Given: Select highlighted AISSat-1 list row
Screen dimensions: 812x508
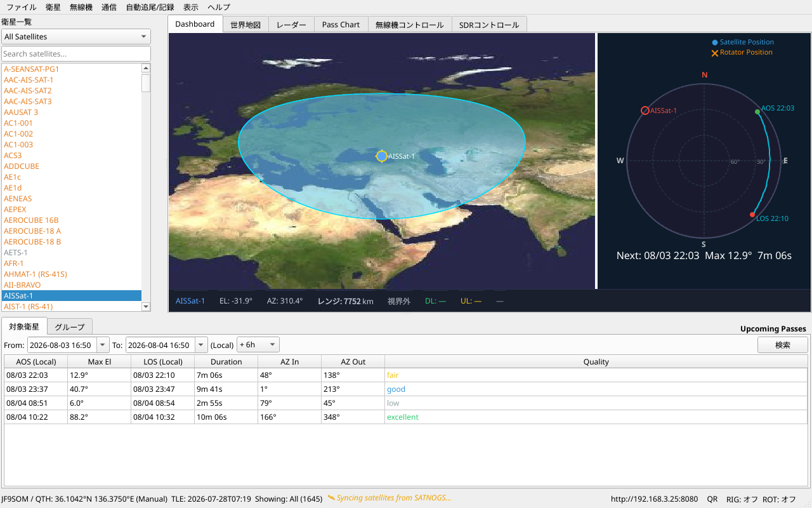Looking at the screenshot, I should pyautogui.click(x=71, y=295).
